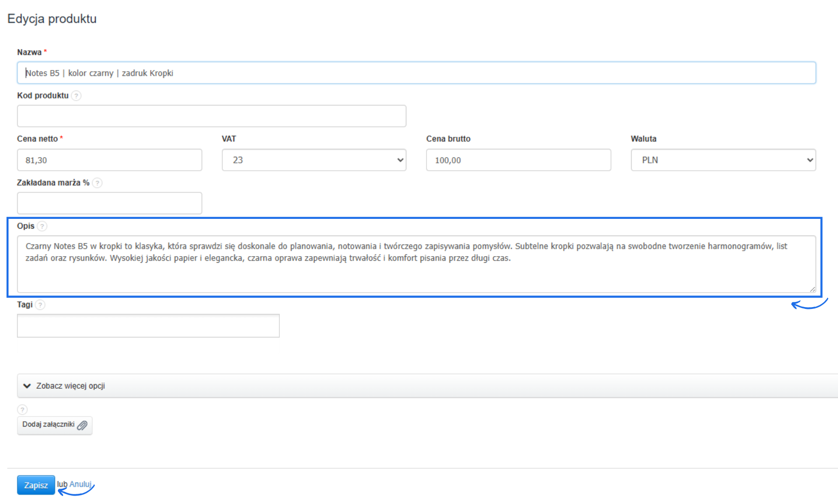The image size is (838, 504).
Task: Click the Anuluj link
Action: click(79, 484)
